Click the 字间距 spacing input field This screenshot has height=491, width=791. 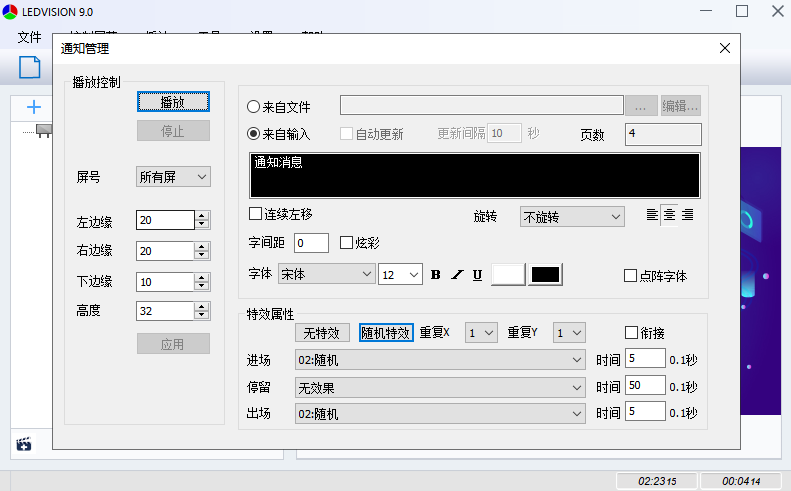pos(311,243)
